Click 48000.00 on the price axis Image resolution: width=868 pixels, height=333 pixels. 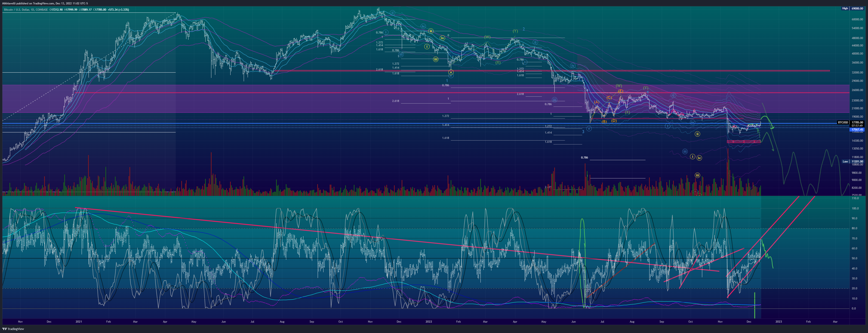[858, 38]
